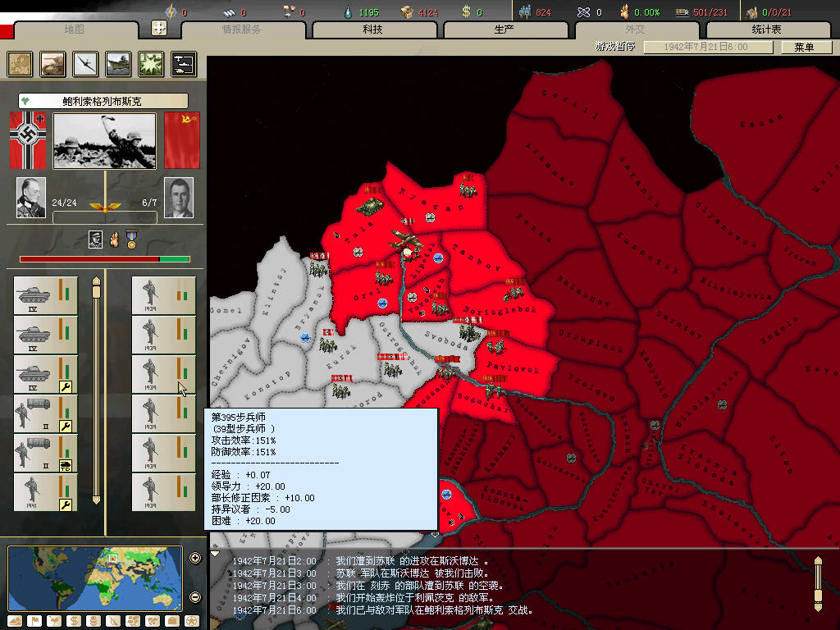Select the Panzer IV card with wrench brigade
Screen dimensions: 840x630
(46, 374)
